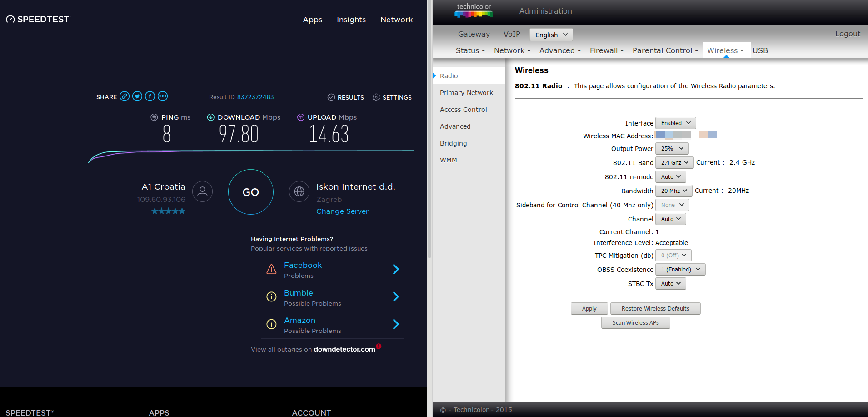Open the Settings gear icon
Screen dimensions: 868x417
click(x=376, y=97)
